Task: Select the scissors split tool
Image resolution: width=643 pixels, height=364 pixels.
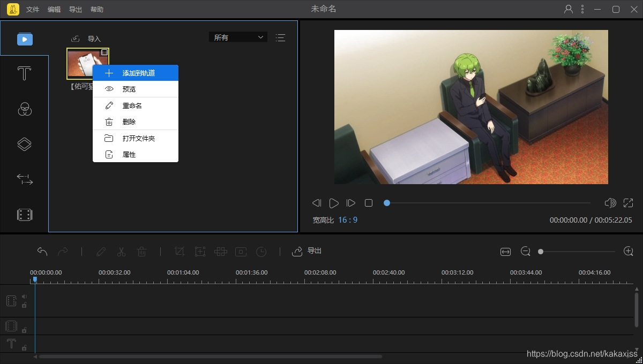Action: pyautogui.click(x=121, y=251)
